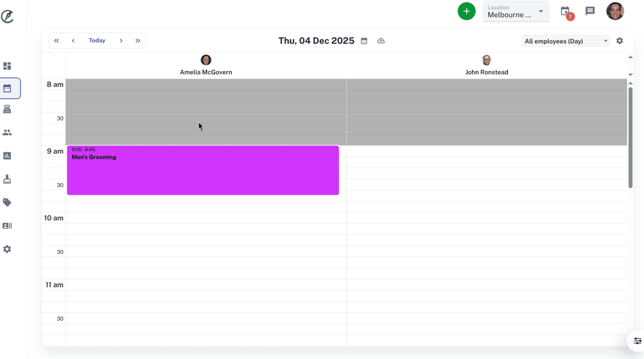Click the Today button
The height and width of the screenshot is (359, 644).
97,41
